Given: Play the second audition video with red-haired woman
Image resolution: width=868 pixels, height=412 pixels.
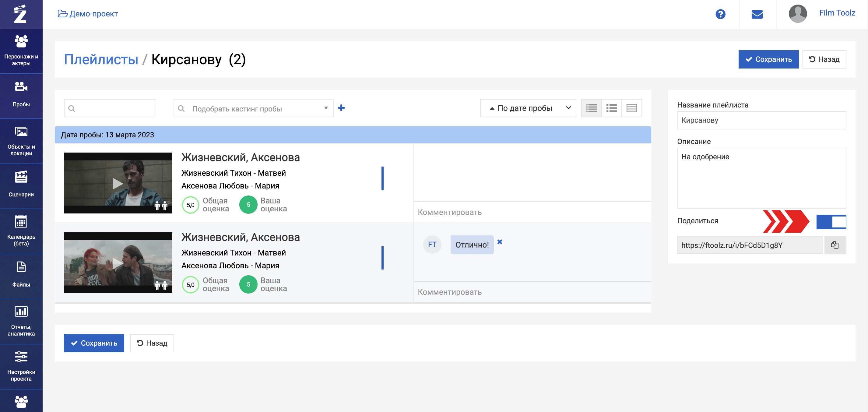Looking at the screenshot, I should point(118,263).
